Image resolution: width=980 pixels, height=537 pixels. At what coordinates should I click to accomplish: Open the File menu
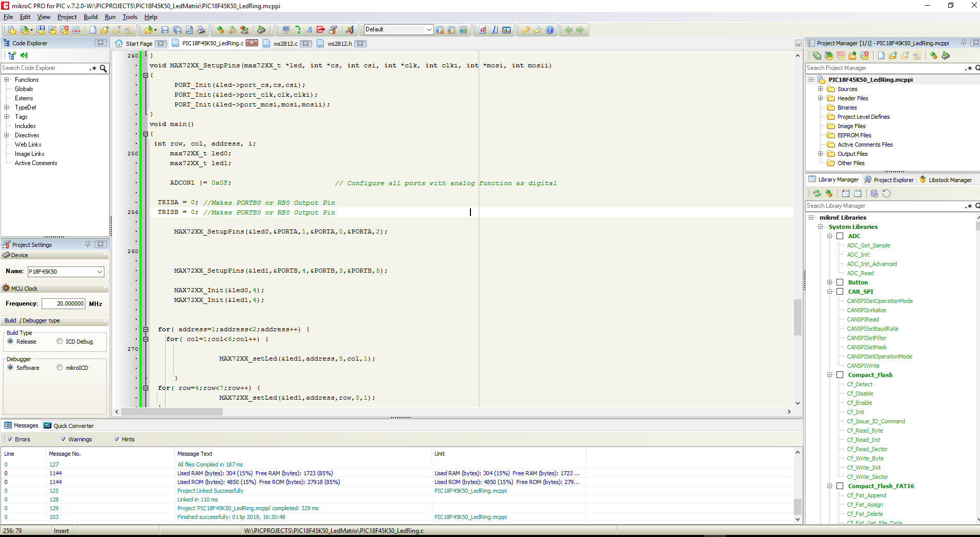pos(8,17)
